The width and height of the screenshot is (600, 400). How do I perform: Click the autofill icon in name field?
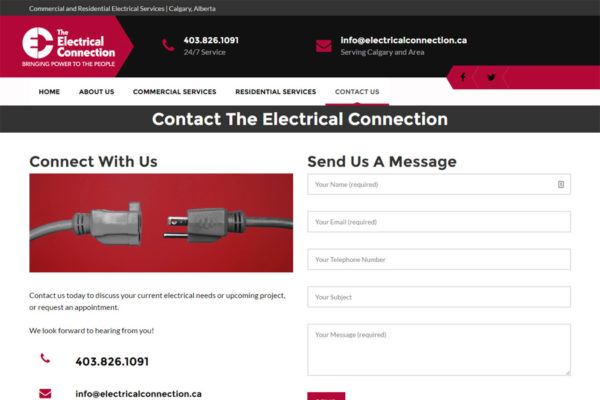pyautogui.click(x=561, y=184)
